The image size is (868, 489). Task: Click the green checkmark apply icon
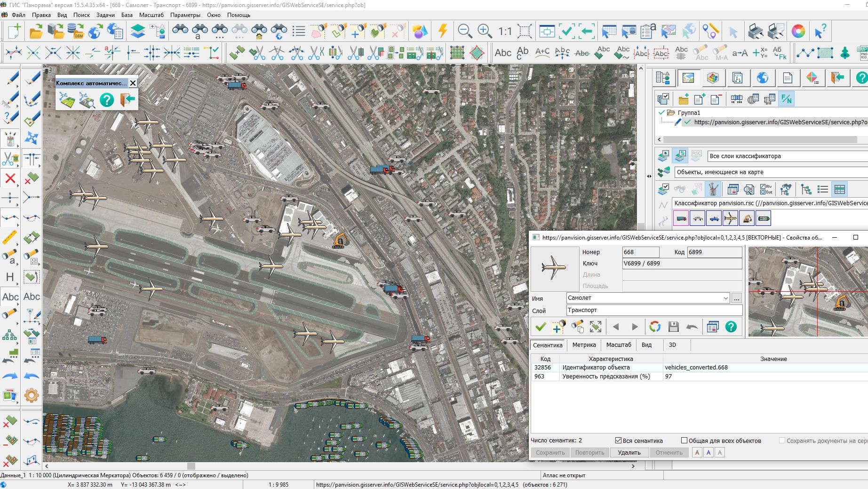(541, 327)
